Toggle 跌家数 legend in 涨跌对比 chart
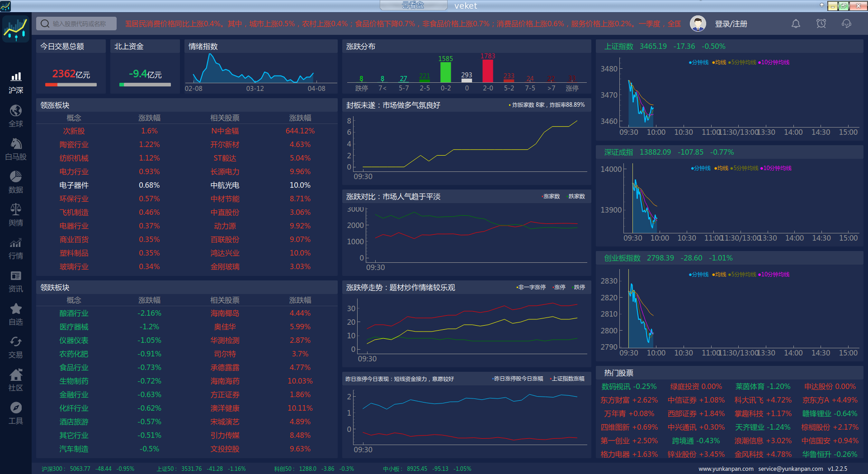The image size is (868, 474). pos(576,196)
